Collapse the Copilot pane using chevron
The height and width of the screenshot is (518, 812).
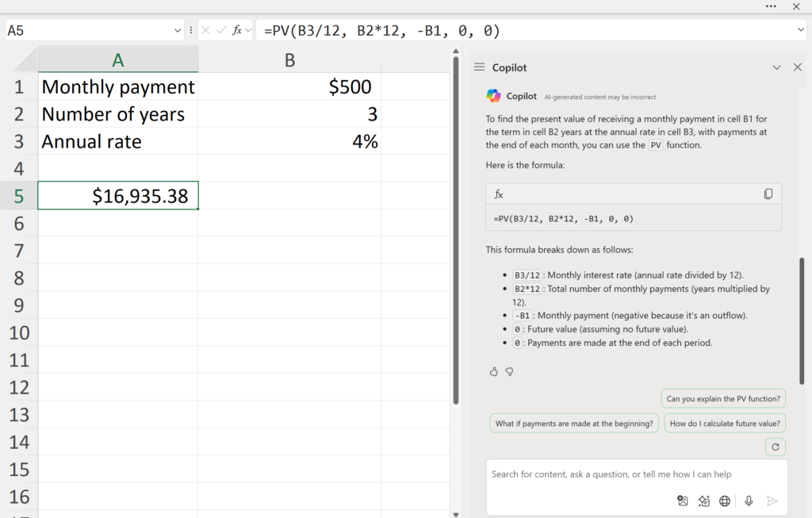(x=776, y=67)
